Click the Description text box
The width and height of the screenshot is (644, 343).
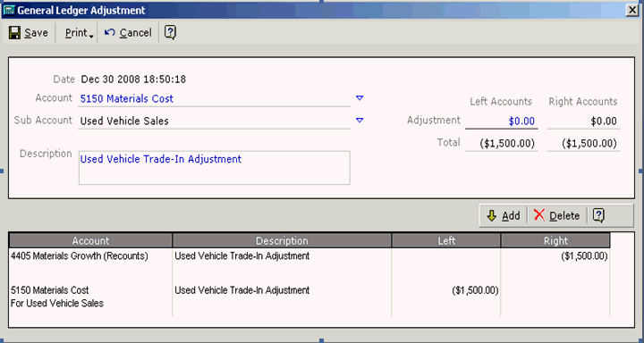pos(215,168)
